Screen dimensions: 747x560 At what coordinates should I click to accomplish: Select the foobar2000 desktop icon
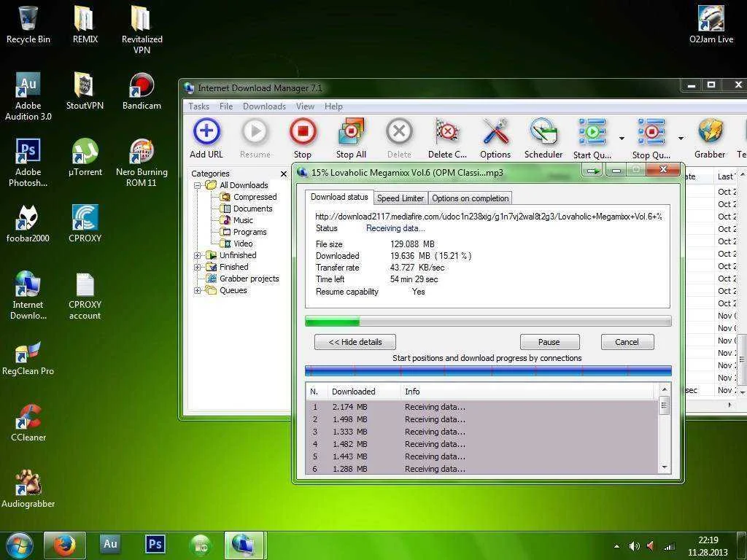click(28, 223)
